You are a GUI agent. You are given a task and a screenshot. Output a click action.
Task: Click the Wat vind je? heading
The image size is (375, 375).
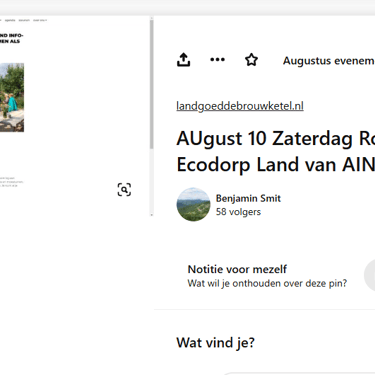[x=215, y=343]
